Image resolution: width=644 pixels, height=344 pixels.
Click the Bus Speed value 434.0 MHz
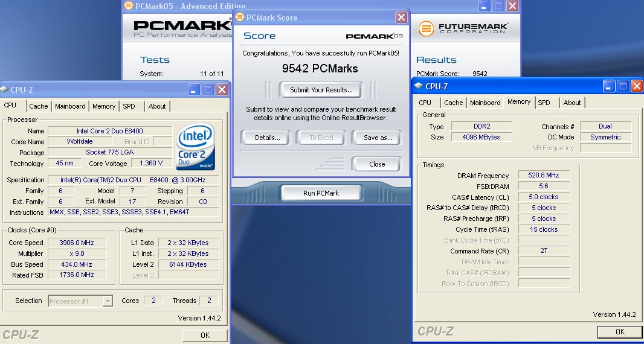click(x=77, y=264)
